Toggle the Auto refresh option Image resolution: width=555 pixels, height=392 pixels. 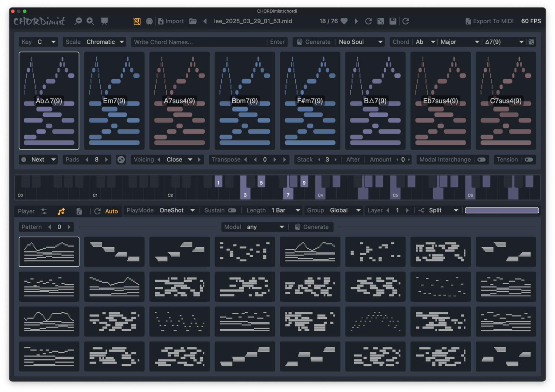coord(107,211)
